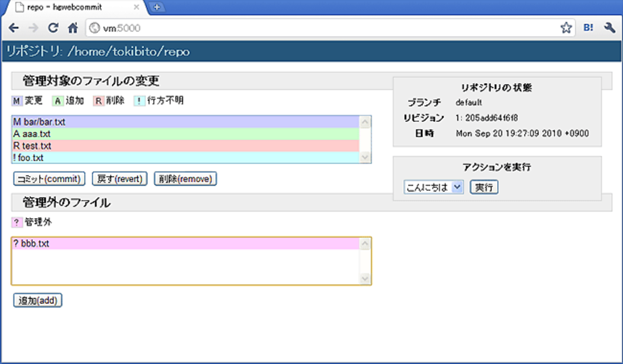Image resolution: width=623 pixels, height=364 pixels.
Task: Select the ! foo.txt row
Action: click(185, 157)
